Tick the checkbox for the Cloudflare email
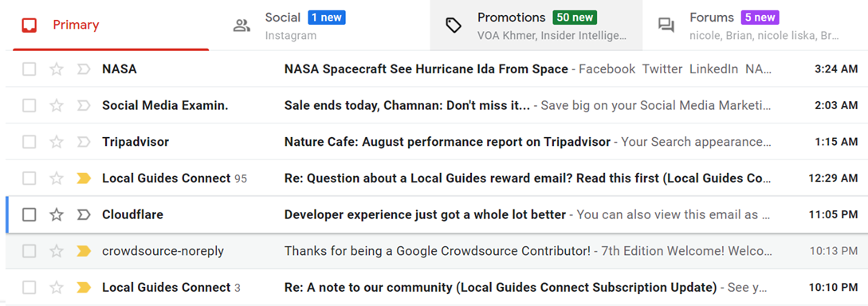 point(29,214)
